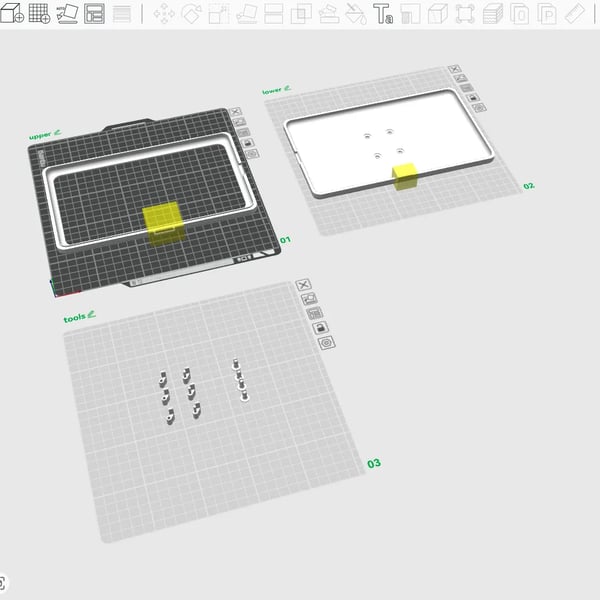Image resolution: width=600 pixels, height=600 pixels.
Task: Open plate settings for tools plate
Action: click(x=326, y=342)
